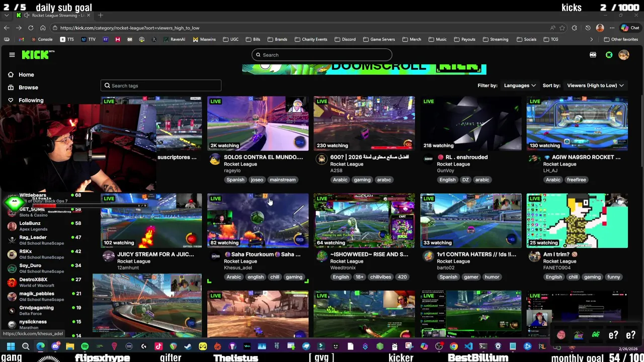Open the Saha Ftourkoum stream thumbnail

coord(258,220)
